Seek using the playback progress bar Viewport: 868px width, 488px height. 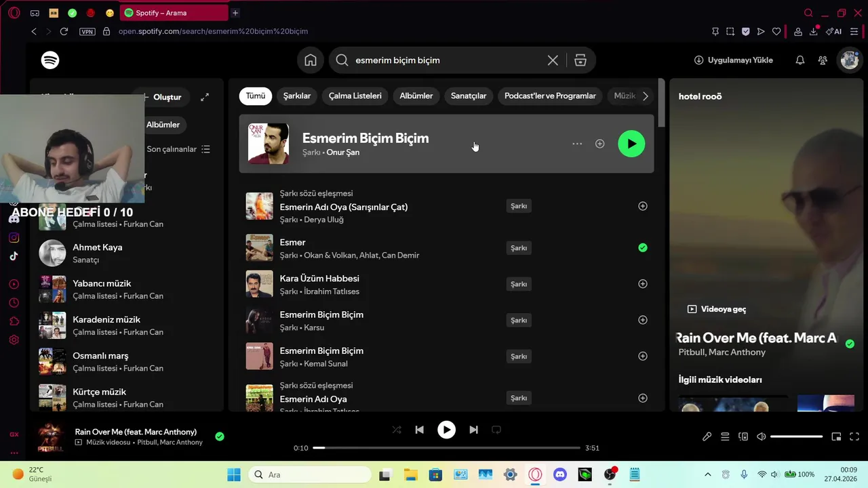coord(446,448)
